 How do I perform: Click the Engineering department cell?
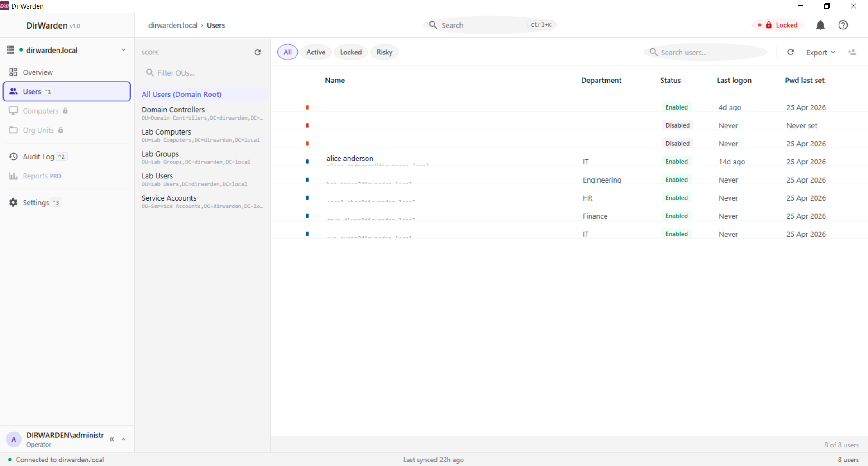(x=602, y=180)
